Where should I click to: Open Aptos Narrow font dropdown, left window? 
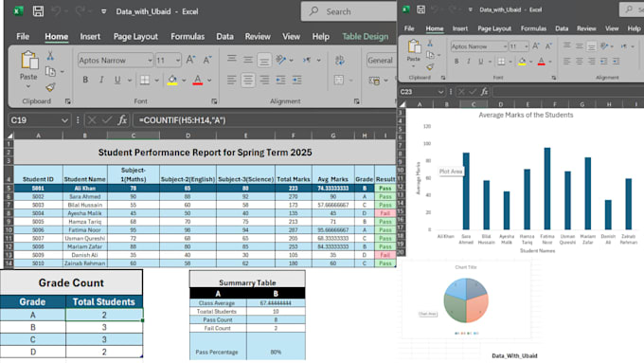(150, 61)
